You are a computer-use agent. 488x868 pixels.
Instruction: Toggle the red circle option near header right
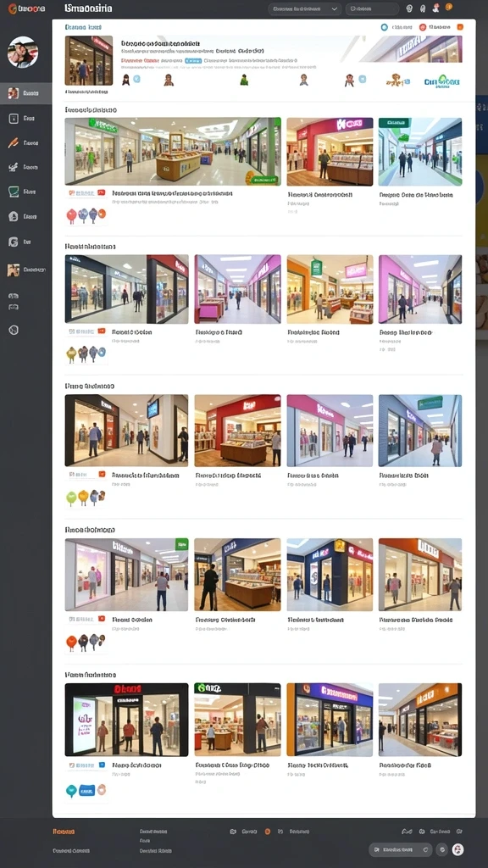coord(423,26)
